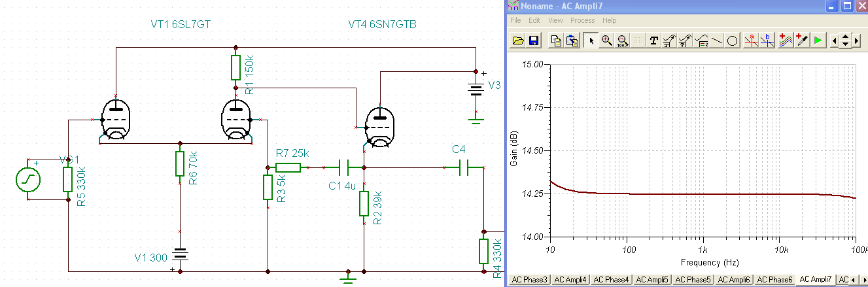Viewport: 868px width, 287px height.
Task: Save the diagram with the floppy disk icon
Action: 533,41
